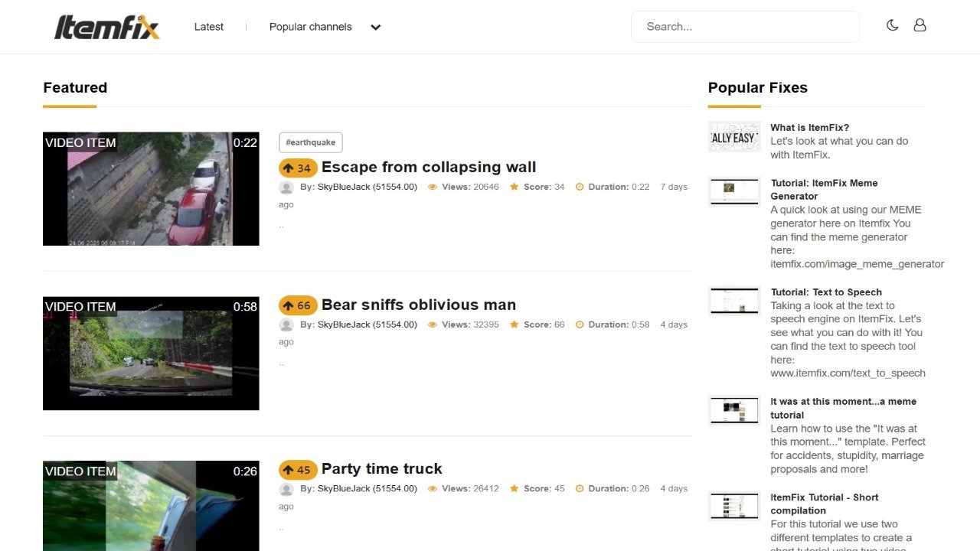This screenshot has width=980, height=551.
Task: Click views eye icon for Party time truck
Action: [x=433, y=488]
